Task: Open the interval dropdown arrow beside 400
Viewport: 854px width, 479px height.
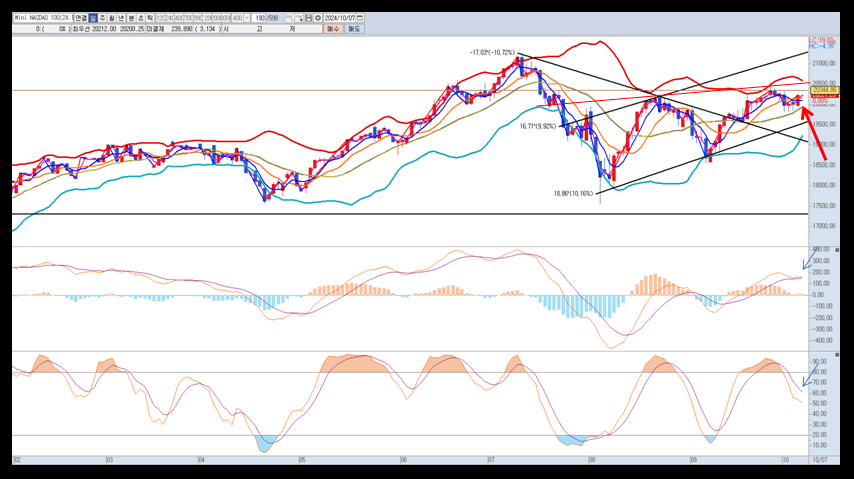Action: [x=247, y=18]
